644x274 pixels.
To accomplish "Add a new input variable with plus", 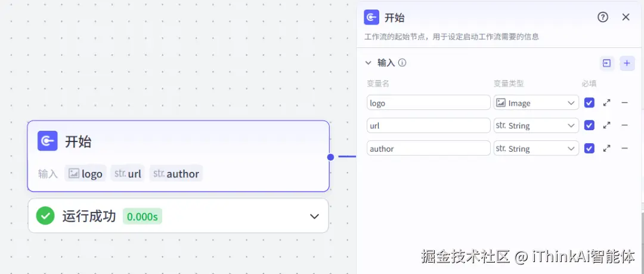I will tap(627, 63).
